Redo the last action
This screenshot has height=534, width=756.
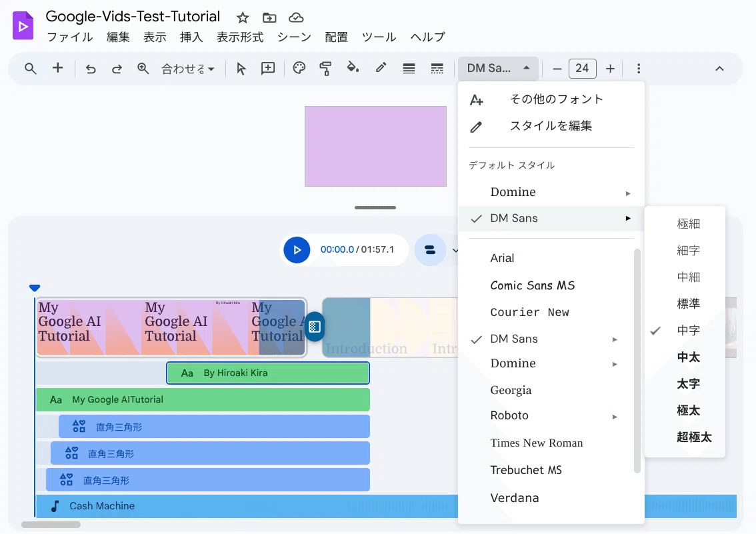[x=117, y=69]
